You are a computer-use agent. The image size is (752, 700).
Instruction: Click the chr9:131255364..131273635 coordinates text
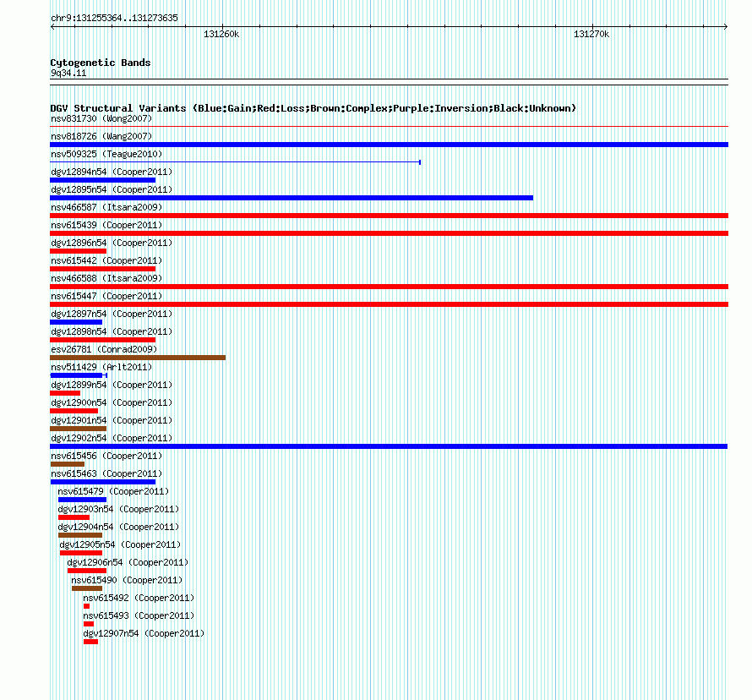point(114,18)
